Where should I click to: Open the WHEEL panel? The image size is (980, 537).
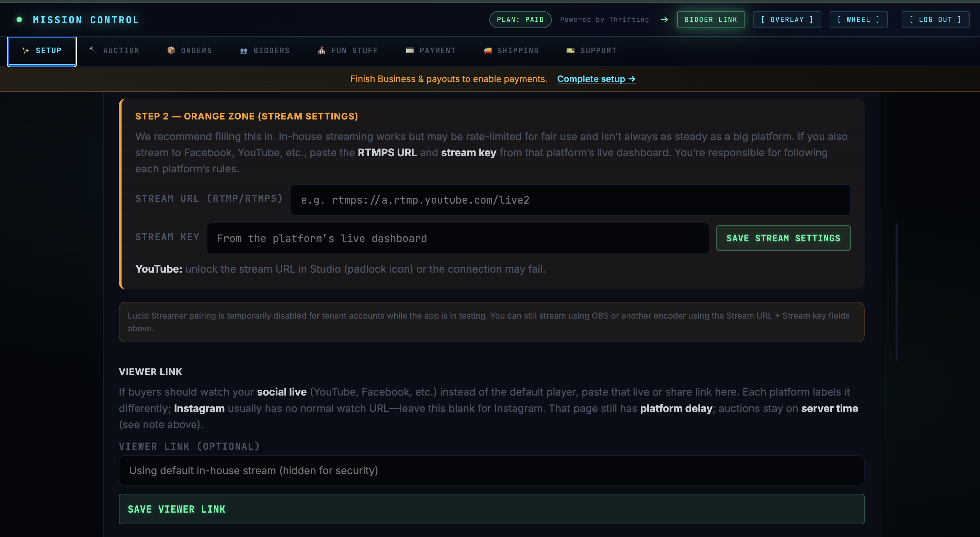[x=858, y=19]
